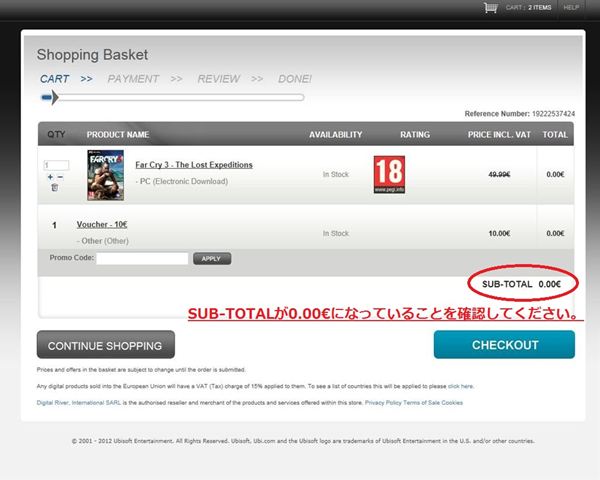Open CART: 2 ITEMS in top bar

click(x=528, y=8)
